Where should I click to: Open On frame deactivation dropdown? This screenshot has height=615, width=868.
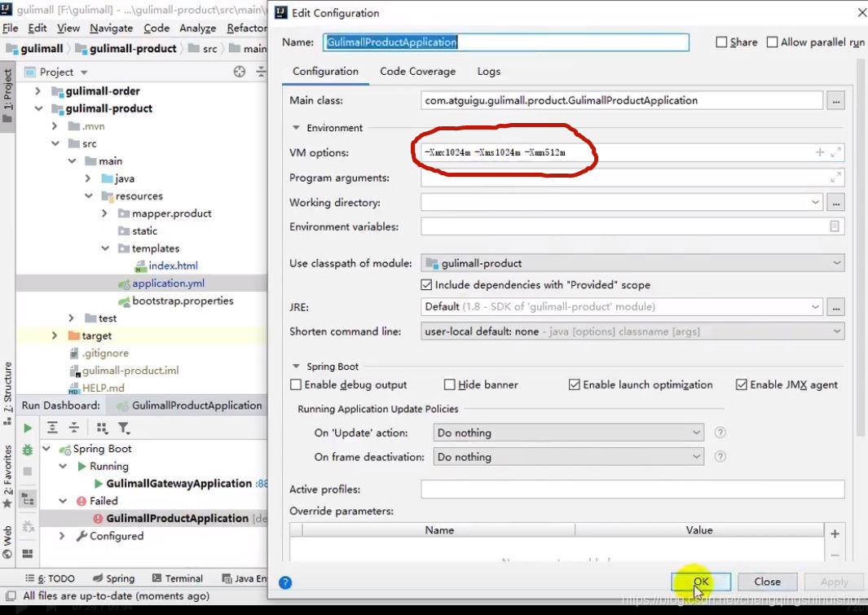569,457
